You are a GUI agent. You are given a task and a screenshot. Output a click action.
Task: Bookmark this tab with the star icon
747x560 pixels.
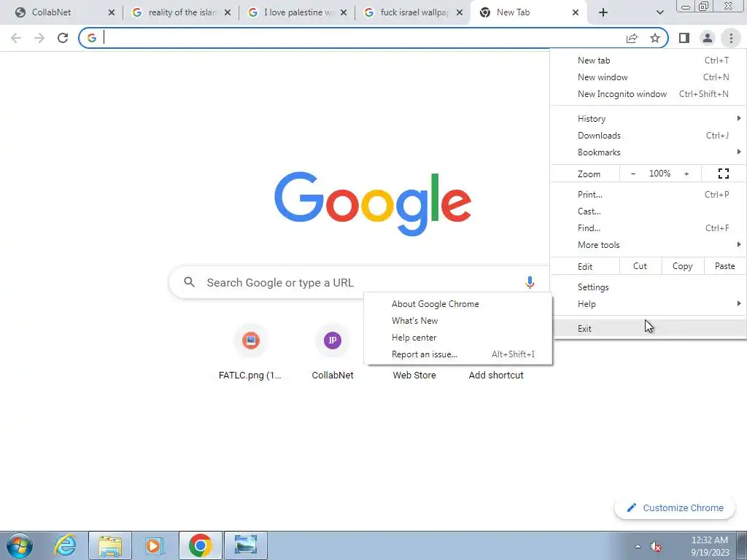click(655, 38)
